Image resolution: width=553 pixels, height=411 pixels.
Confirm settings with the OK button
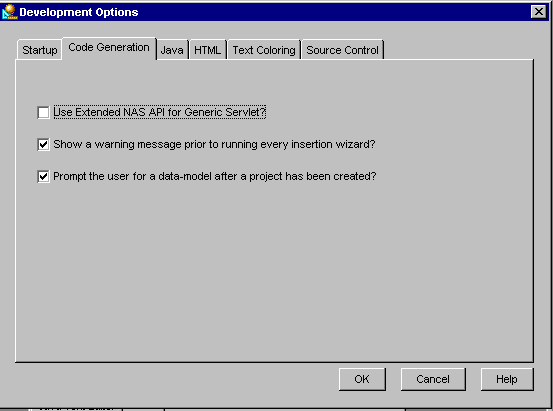click(x=362, y=379)
